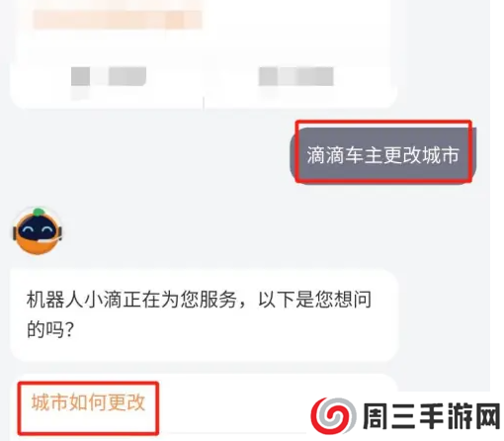Screen dimensions: 504x441
Task: Tap the 机器人小滴正在为您服务 reply bubble
Action: [205, 315]
